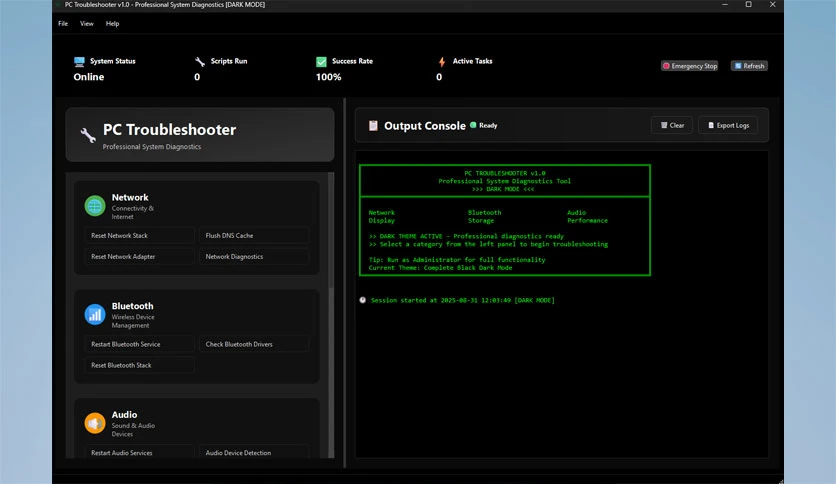This screenshot has width=836, height=484.
Task: Export the console logs
Action: pos(728,125)
